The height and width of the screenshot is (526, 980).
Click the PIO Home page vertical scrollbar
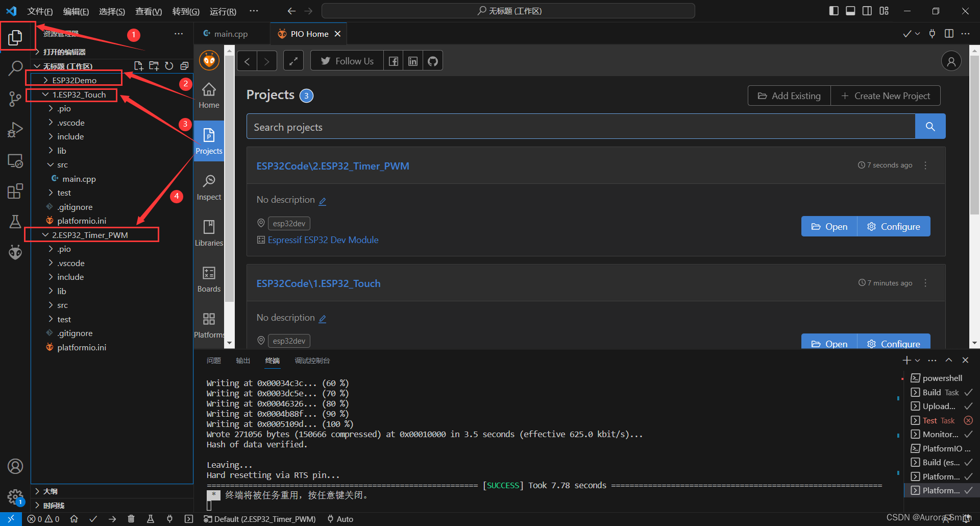point(974,135)
